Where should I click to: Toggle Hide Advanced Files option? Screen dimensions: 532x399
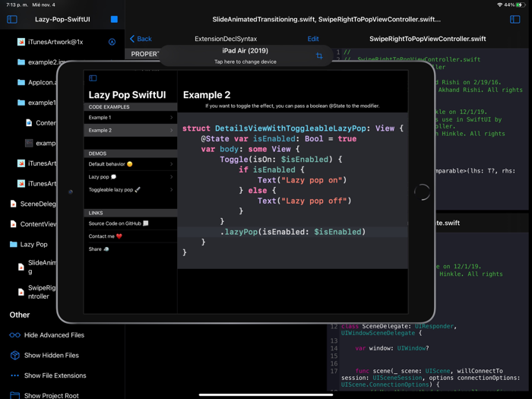pyautogui.click(x=54, y=335)
